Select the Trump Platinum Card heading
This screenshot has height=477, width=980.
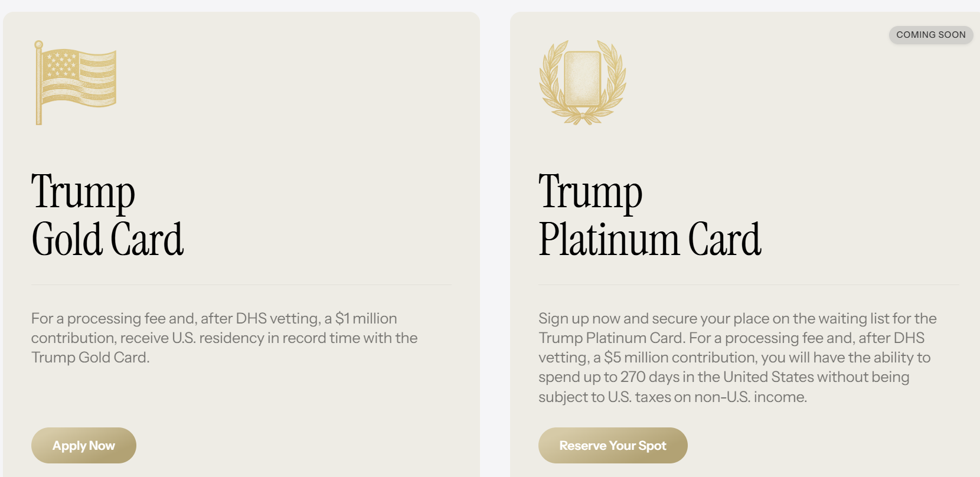(649, 215)
